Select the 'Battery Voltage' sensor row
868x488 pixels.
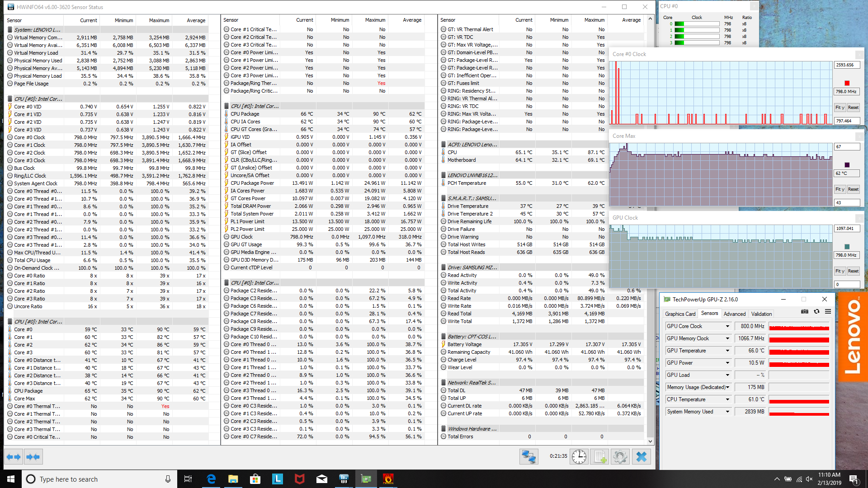[541, 344]
